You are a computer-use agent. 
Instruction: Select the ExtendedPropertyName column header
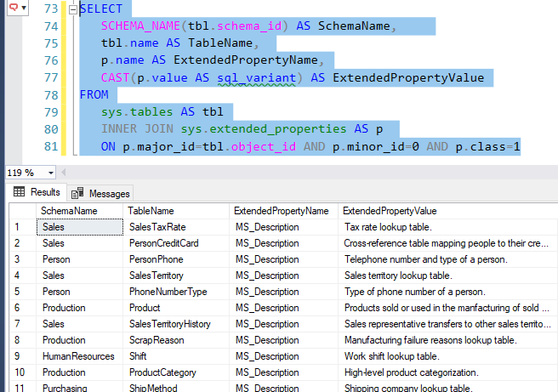(x=283, y=211)
